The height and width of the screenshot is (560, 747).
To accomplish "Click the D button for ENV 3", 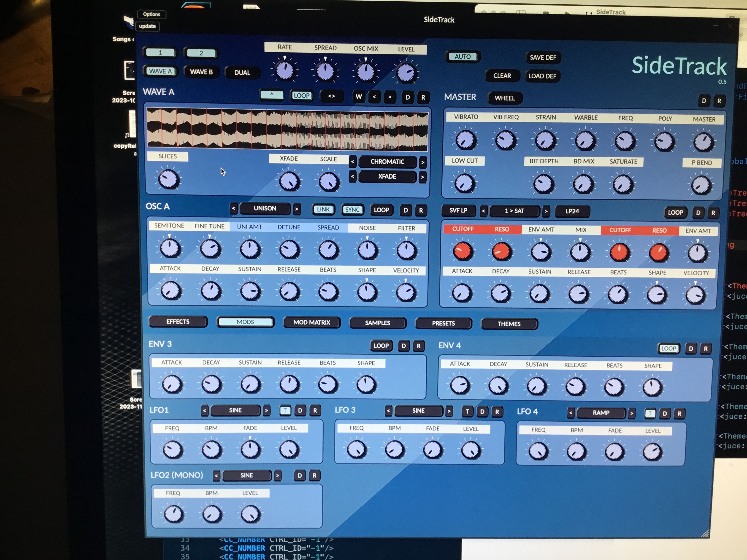I will pyautogui.click(x=403, y=346).
